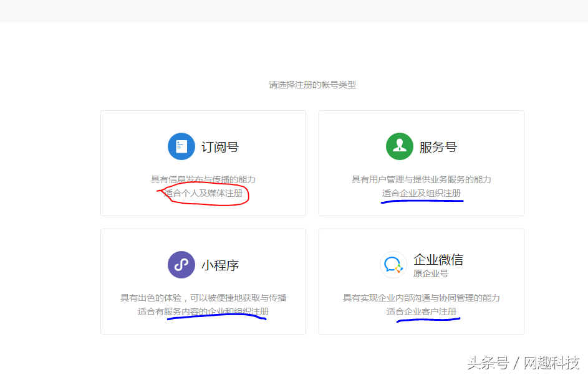Click the text 适合企业客户注册
The height and width of the screenshot is (375, 588).
421,311
